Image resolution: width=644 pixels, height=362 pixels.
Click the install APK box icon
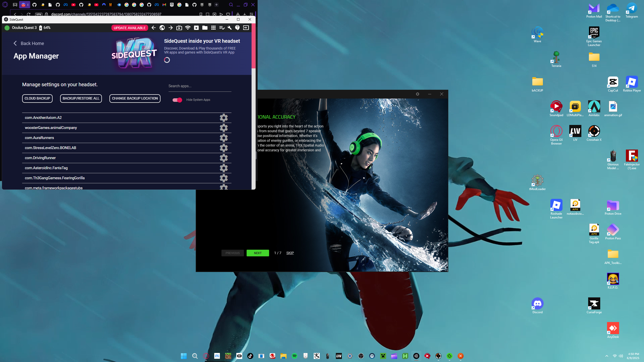196,28
